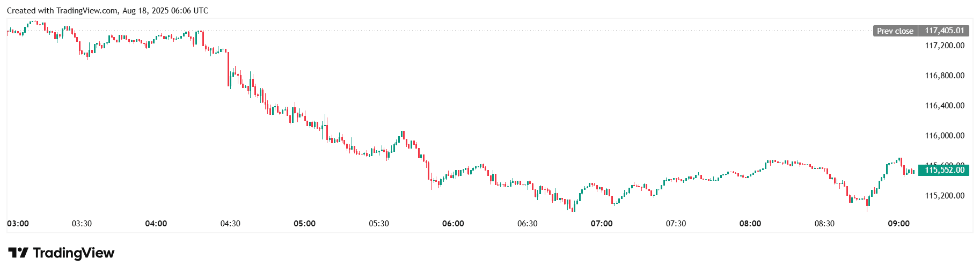Click the 'Prev close' label
The width and height of the screenshot is (980, 273).
pyautogui.click(x=895, y=31)
